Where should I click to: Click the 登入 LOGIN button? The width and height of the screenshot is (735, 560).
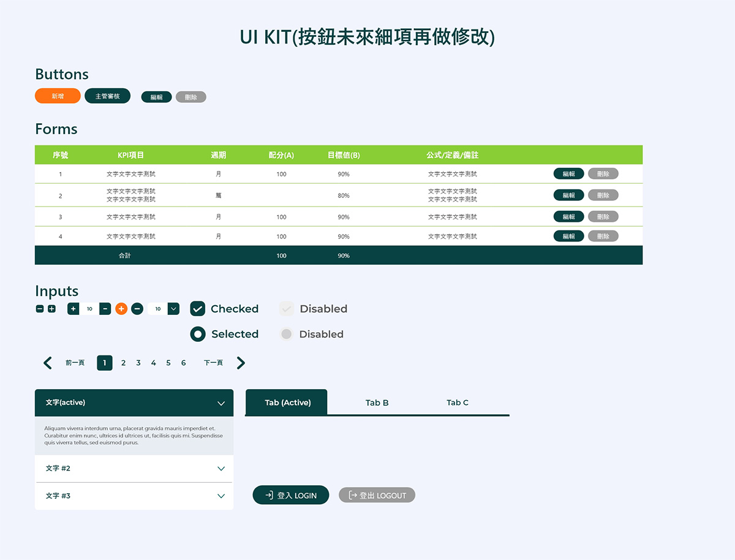291,495
